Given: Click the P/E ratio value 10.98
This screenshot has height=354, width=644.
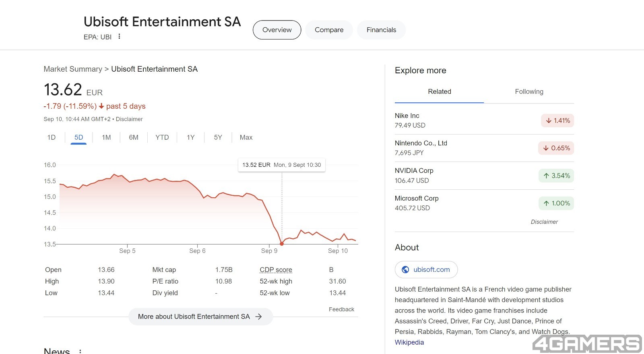Looking at the screenshot, I should (x=223, y=282).
